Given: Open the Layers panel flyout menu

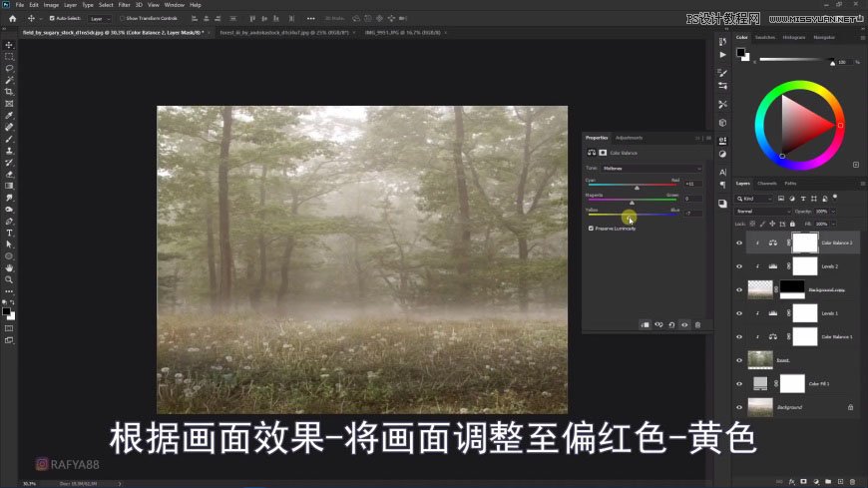Looking at the screenshot, I should coord(862,184).
